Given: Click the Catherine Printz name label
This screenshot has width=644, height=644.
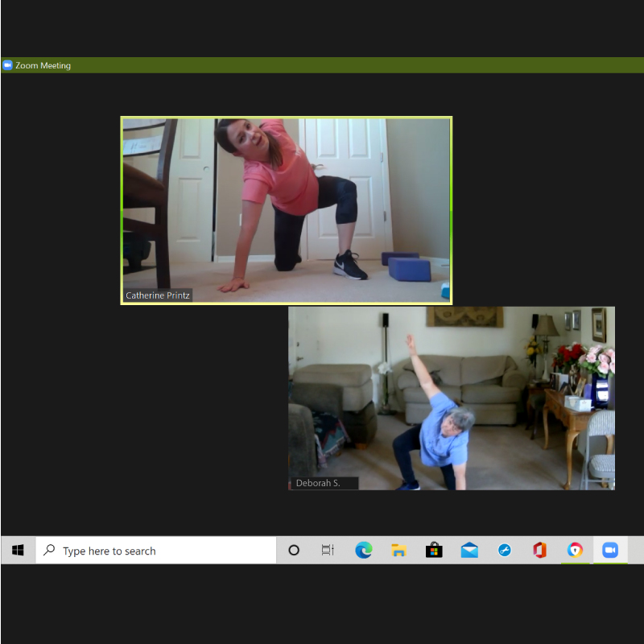Looking at the screenshot, I should click(158, 295).
